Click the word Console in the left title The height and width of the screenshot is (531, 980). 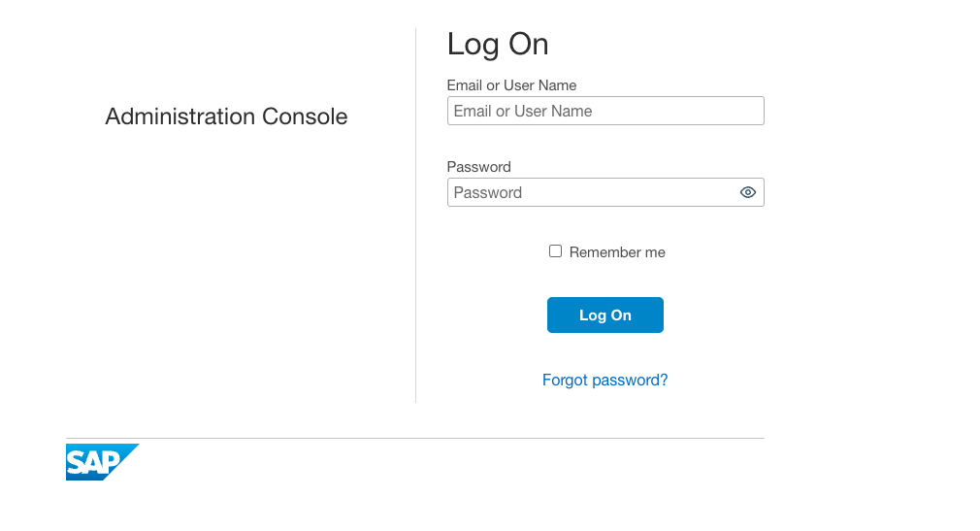click(305, 116)
